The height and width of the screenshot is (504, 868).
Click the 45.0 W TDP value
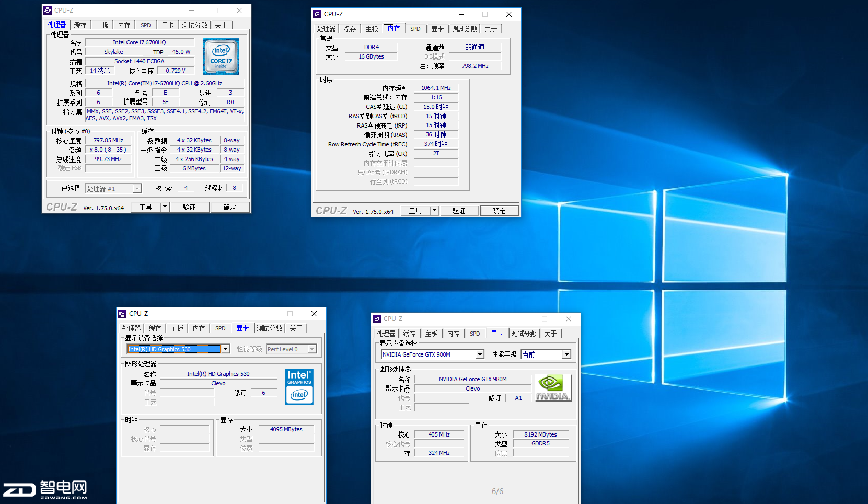pos(181,52)
